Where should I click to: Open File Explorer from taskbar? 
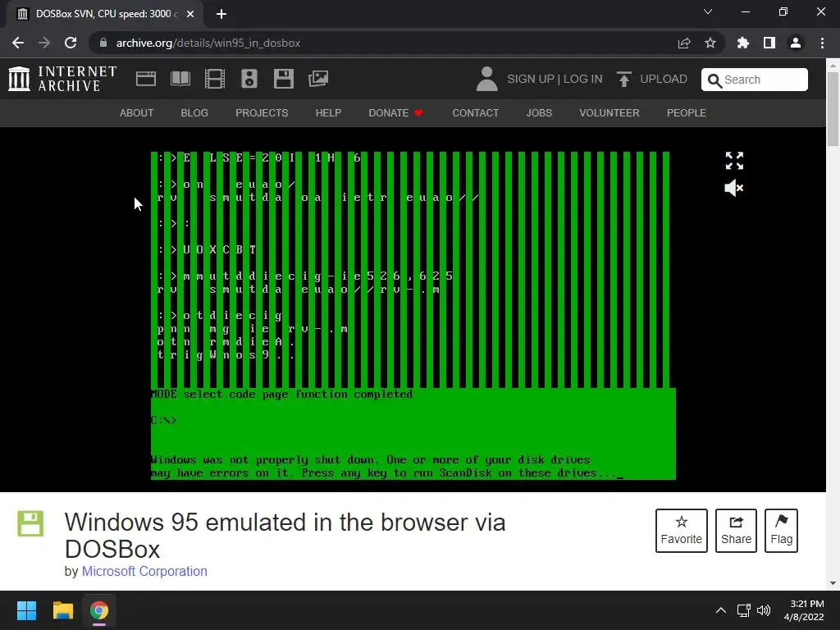62,610
